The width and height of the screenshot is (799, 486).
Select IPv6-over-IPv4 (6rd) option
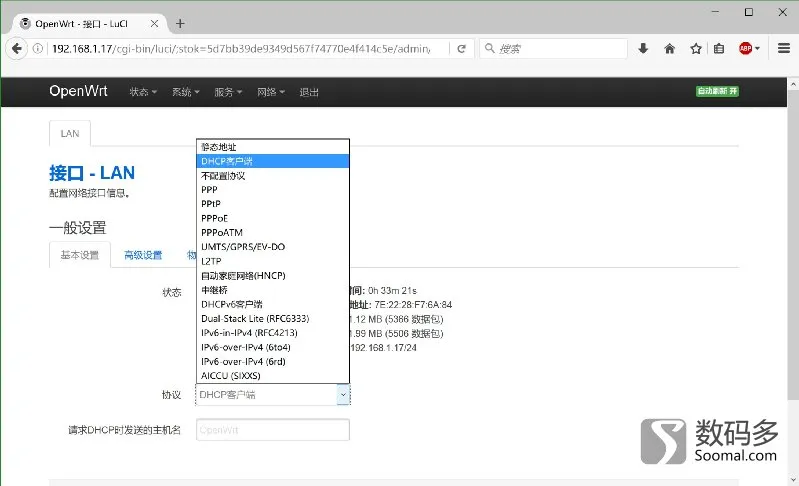click(273, 361)
